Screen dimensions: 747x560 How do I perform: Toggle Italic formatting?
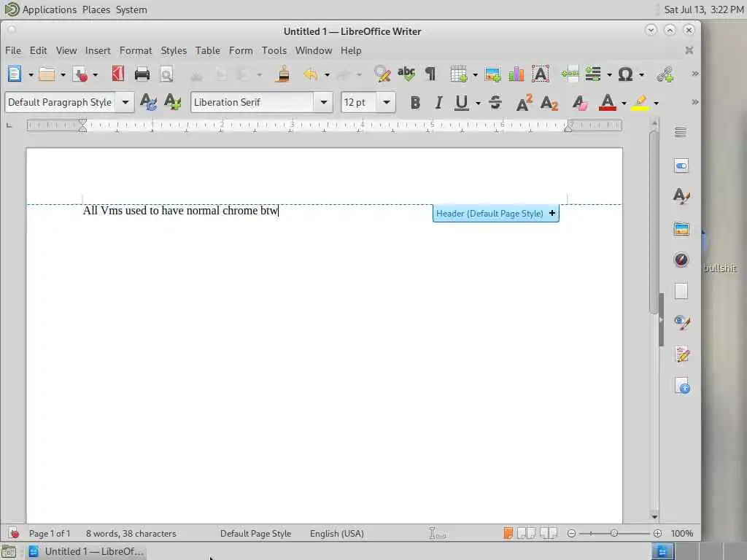click(x=438, y=102)
